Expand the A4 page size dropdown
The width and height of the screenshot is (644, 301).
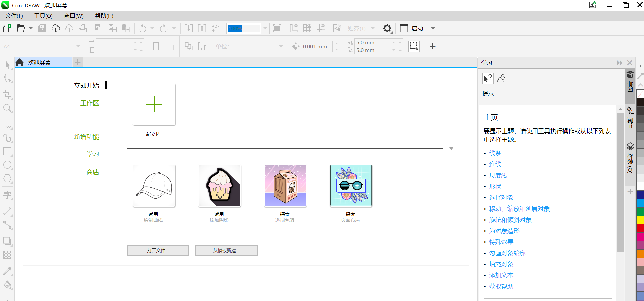pos(78,46)
